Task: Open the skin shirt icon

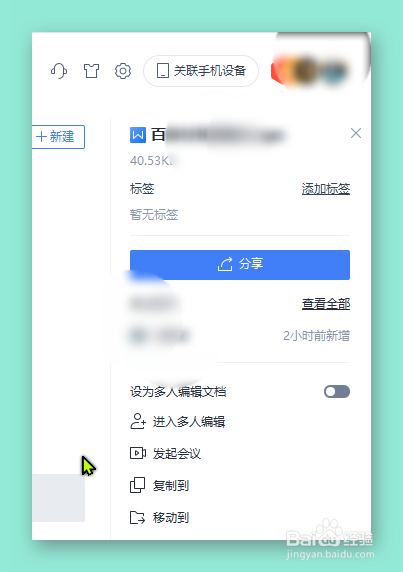Action: (x=91, y=71)
